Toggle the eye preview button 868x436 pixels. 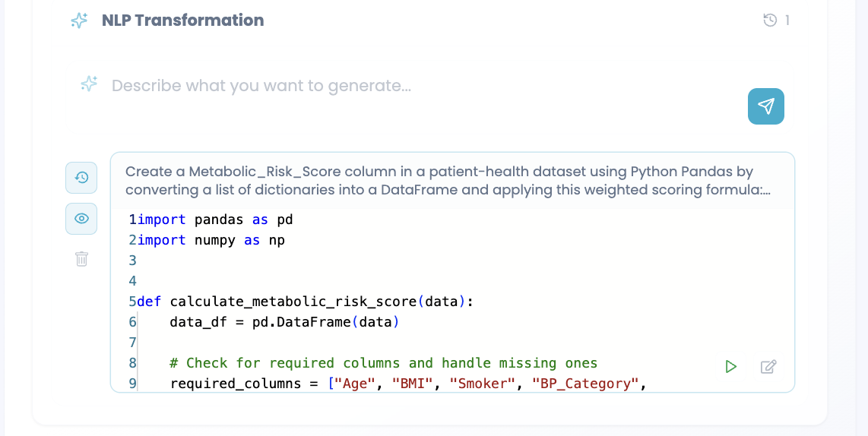click(x=81, y=219)
